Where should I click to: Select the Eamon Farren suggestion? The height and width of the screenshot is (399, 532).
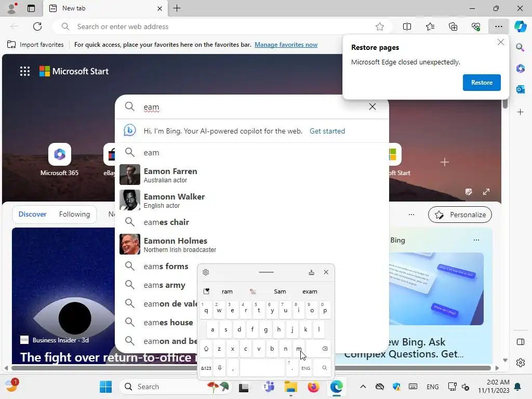pyautogui.click(x=252, y=175)
